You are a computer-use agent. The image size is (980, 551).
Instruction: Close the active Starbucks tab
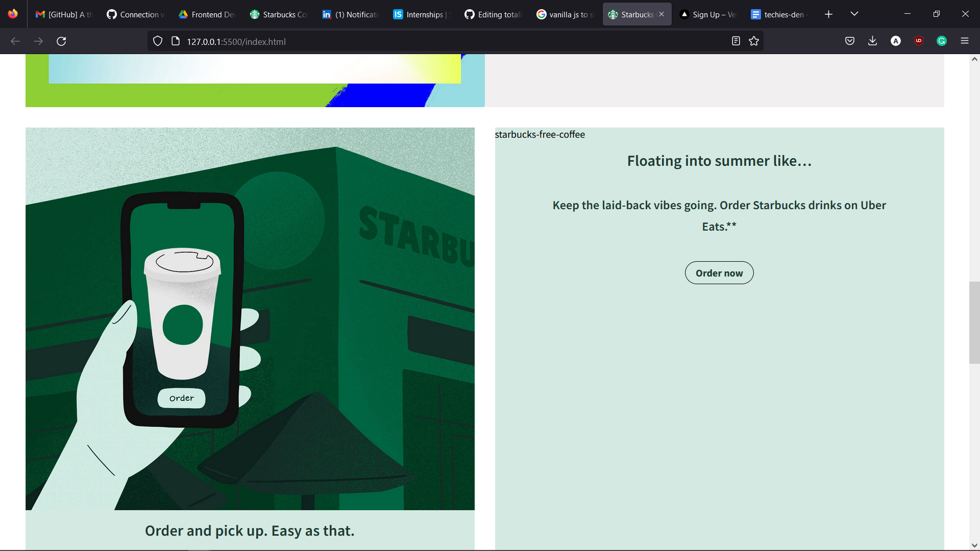pyautogui.click(x=661, y=14)
